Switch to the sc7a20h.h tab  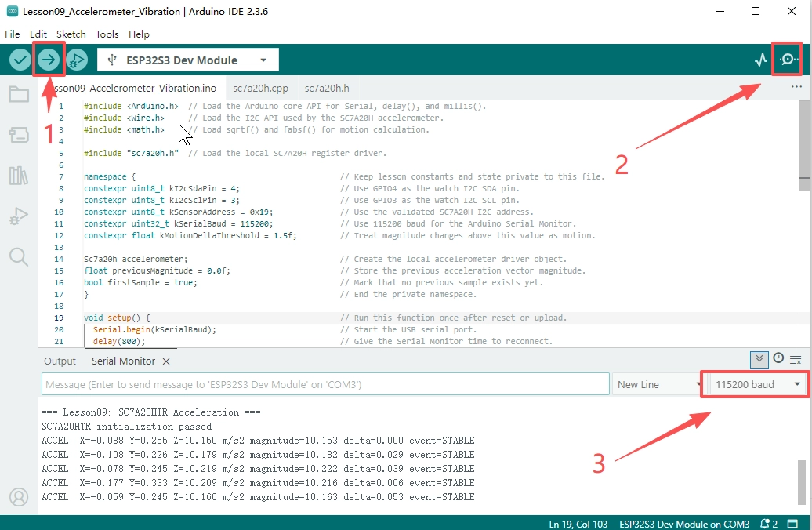pos(327,88)
